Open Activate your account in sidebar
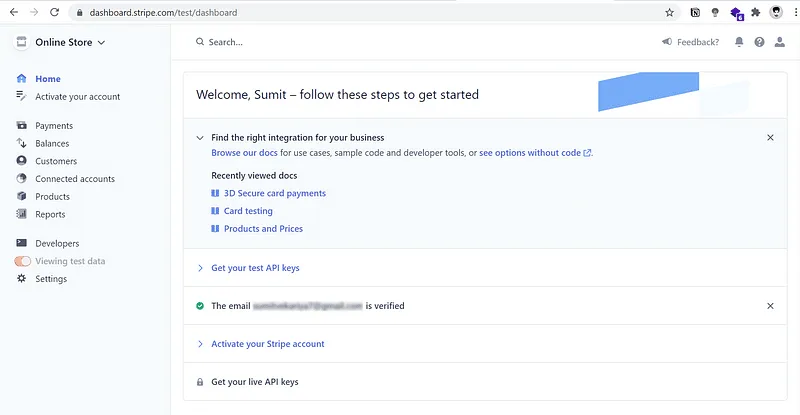The image size is (800, 415). tap(78, 96)
